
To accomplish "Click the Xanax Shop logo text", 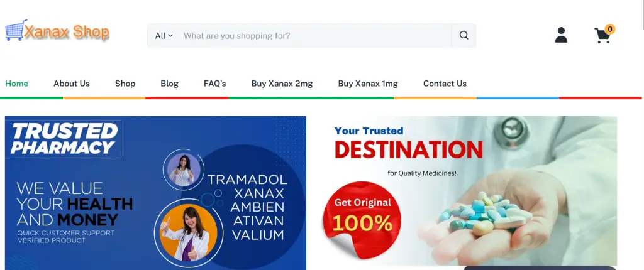I will (67, 31).
